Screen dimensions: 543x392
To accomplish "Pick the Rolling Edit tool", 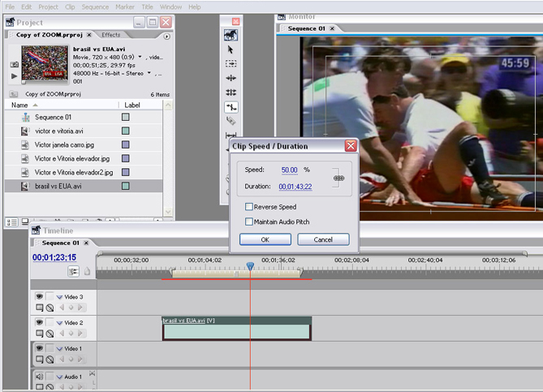I will click(x=231, y=93).
